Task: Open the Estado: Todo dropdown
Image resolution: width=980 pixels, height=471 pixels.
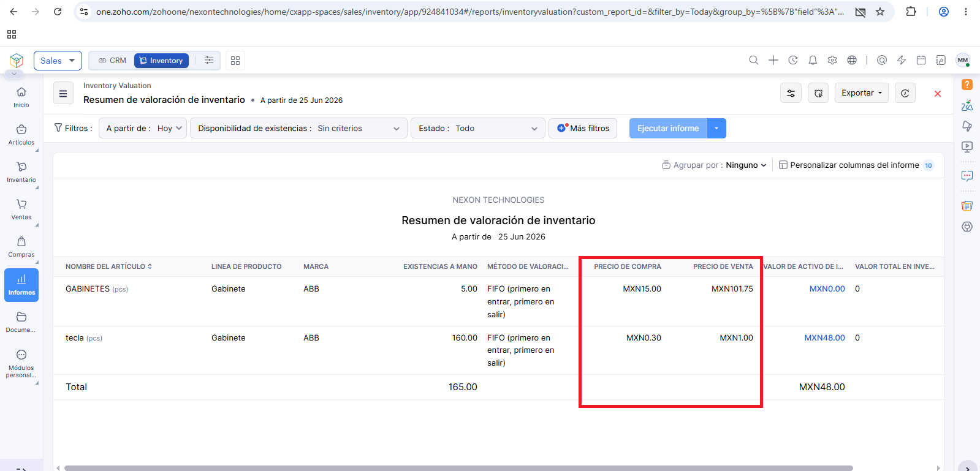Action: click(x=478, y=128)
